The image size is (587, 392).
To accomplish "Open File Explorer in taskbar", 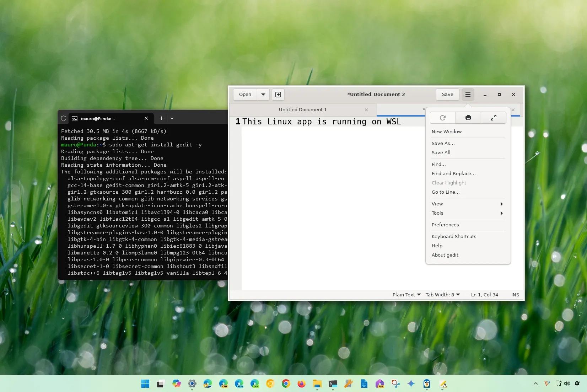I will coord(317,383).
